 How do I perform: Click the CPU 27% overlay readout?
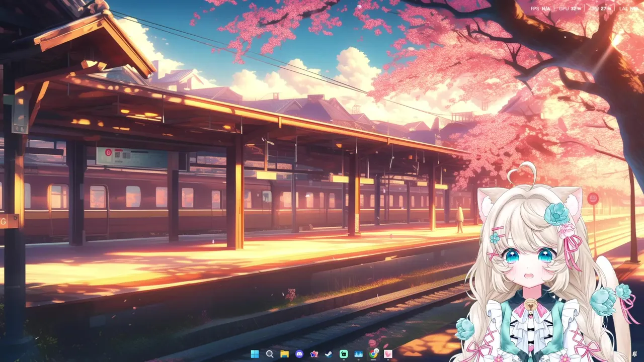pyautogui.click(x=600, y=9)
